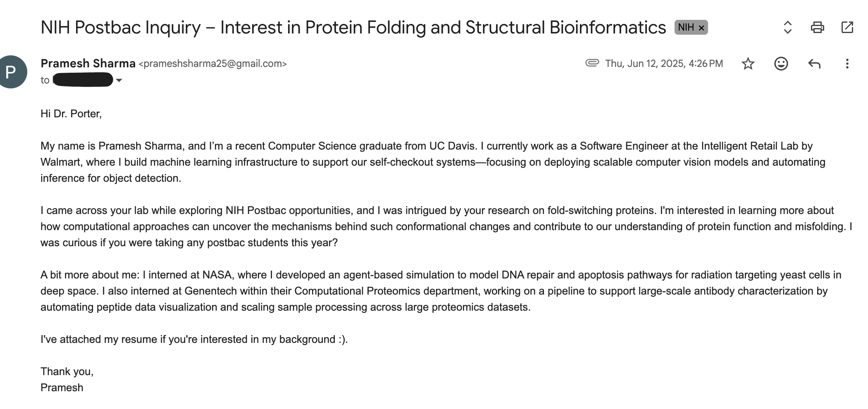Click the "Hi Dr. Porter," greeting line
The image size is (868, 409).
point(71,114)
